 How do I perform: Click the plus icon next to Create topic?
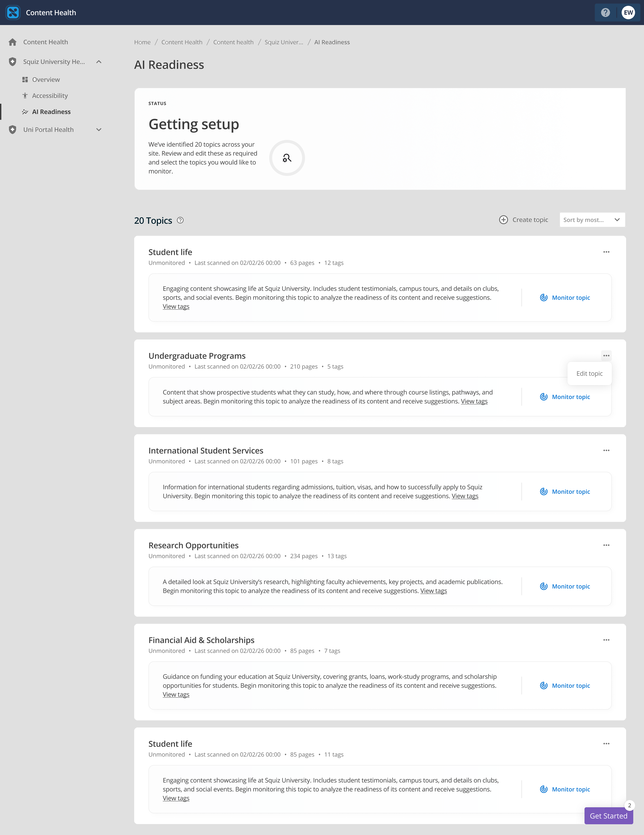(x=504, y=219)
